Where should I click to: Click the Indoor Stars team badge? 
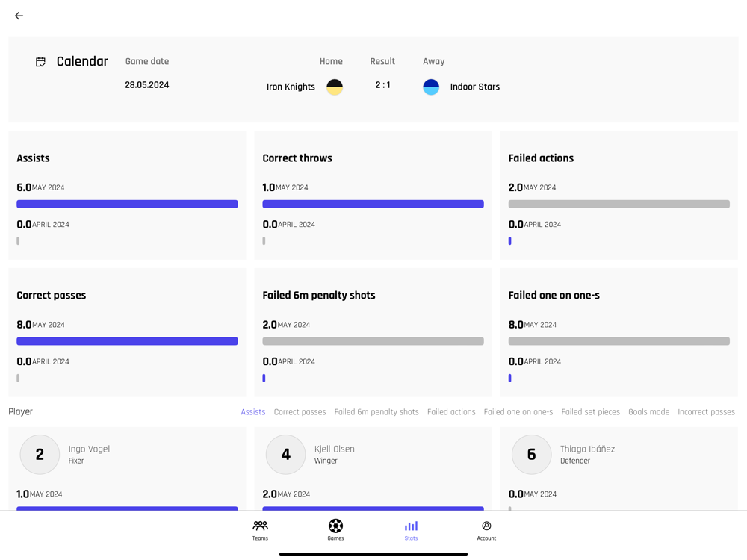pos(431,87)
